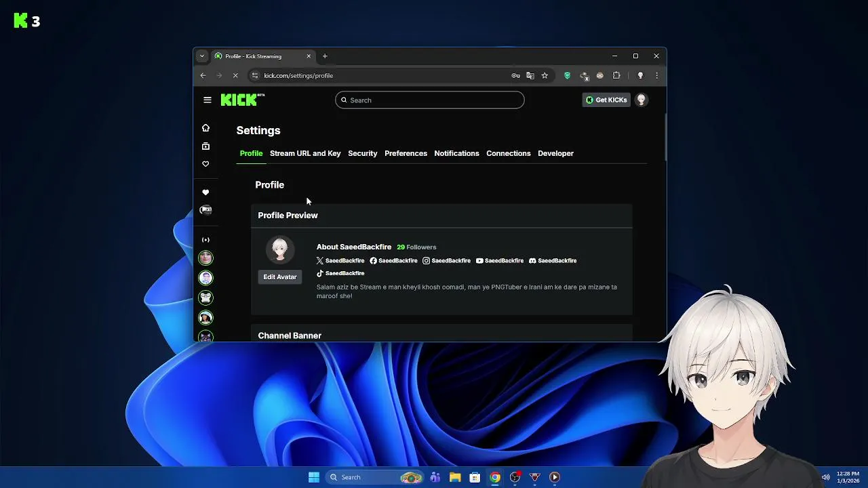This screenshot has width=868, height=488.
Task: Open the Notifications tab
Action: [x=456, y=153]
